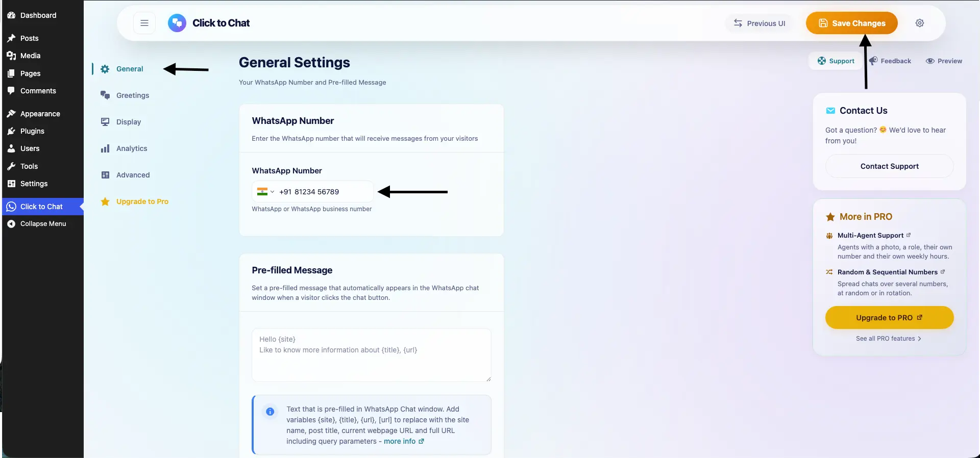Click the Posts pin icon
Image resolution: width=980 pixels, height=458 pixels.
coord(11,38)
